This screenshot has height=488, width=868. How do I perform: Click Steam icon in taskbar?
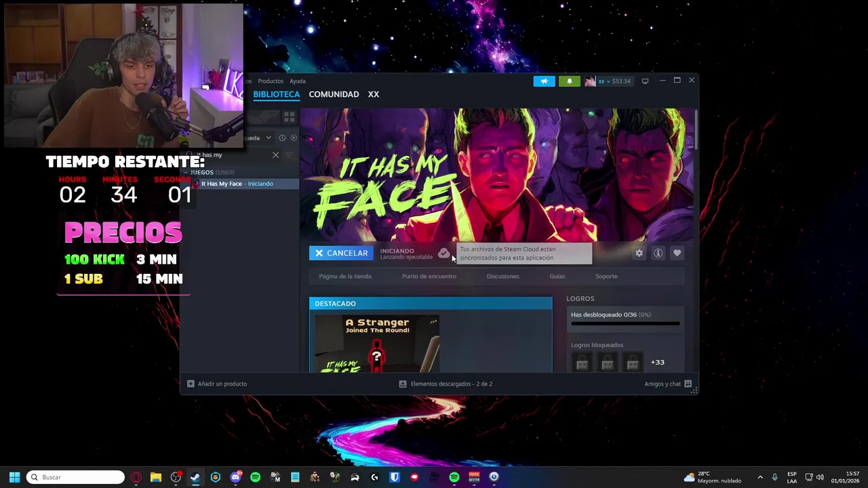[195, 477]
